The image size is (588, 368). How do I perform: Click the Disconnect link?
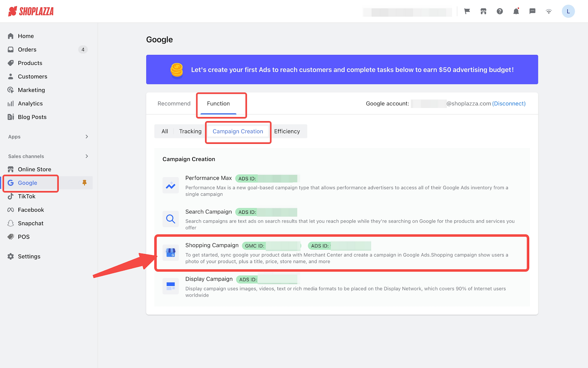tap(509, 104)
